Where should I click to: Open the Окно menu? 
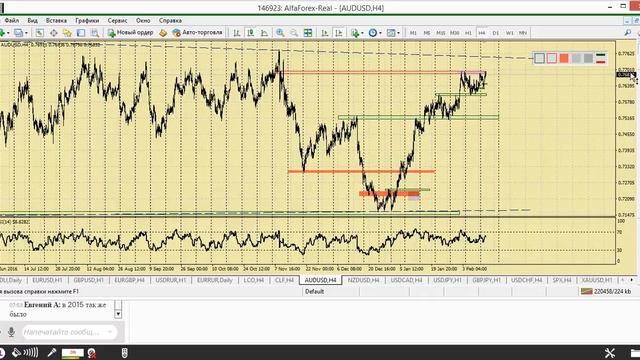pyautogui.click(x=143, y=20)
